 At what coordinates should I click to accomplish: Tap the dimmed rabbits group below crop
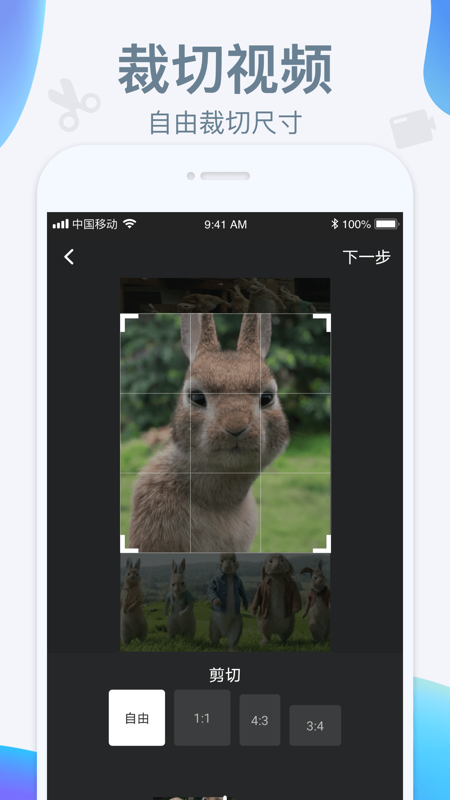tap(225, 602)
